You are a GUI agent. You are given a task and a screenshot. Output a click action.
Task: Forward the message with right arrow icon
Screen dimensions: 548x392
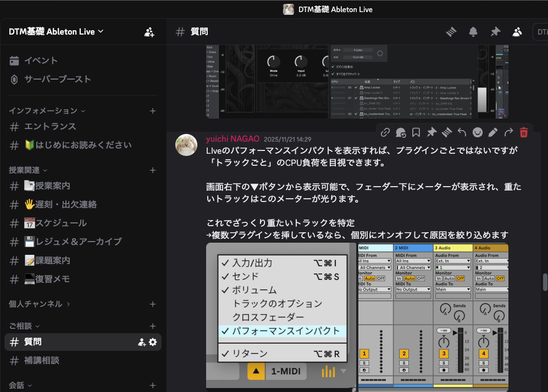[x=508, y=132]
